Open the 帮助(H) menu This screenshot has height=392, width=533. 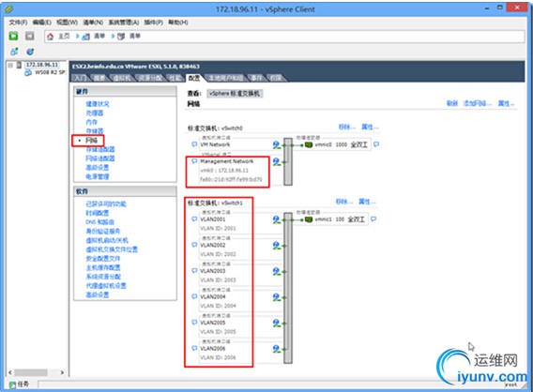(178, 23)
